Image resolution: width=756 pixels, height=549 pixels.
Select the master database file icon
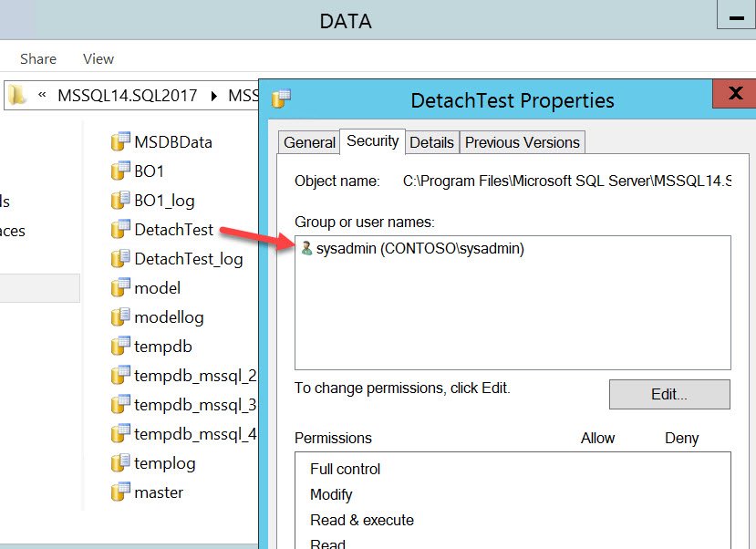coord(120,492)
